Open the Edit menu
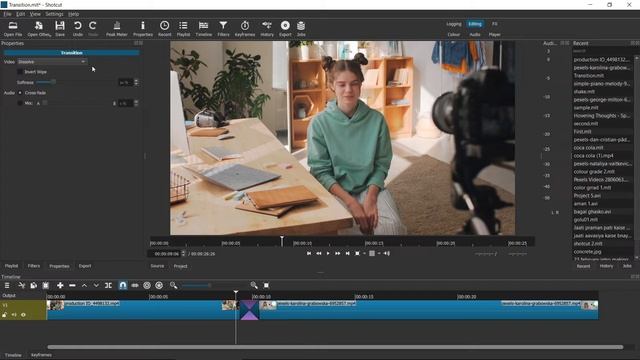 tap(20, 14)
